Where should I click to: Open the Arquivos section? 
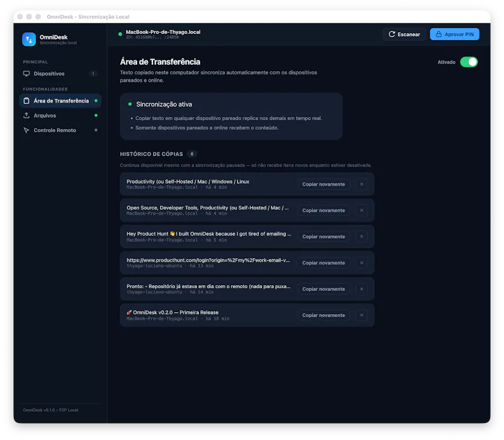[x=60, y=115]
